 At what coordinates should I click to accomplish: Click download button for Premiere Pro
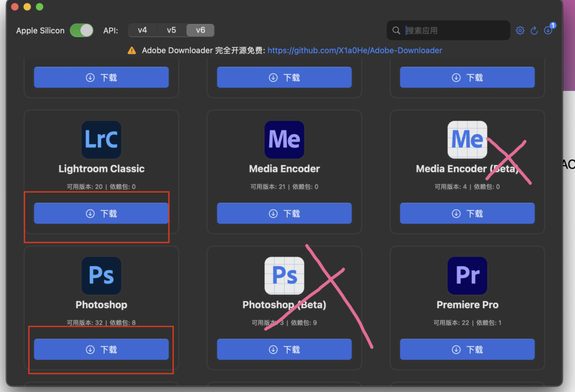[x=467, y=349]
